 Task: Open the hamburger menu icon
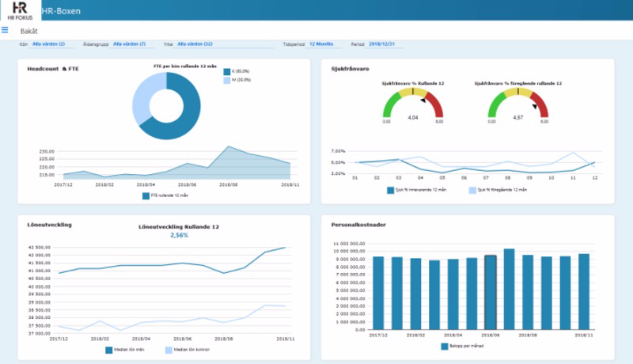point(5,30)
